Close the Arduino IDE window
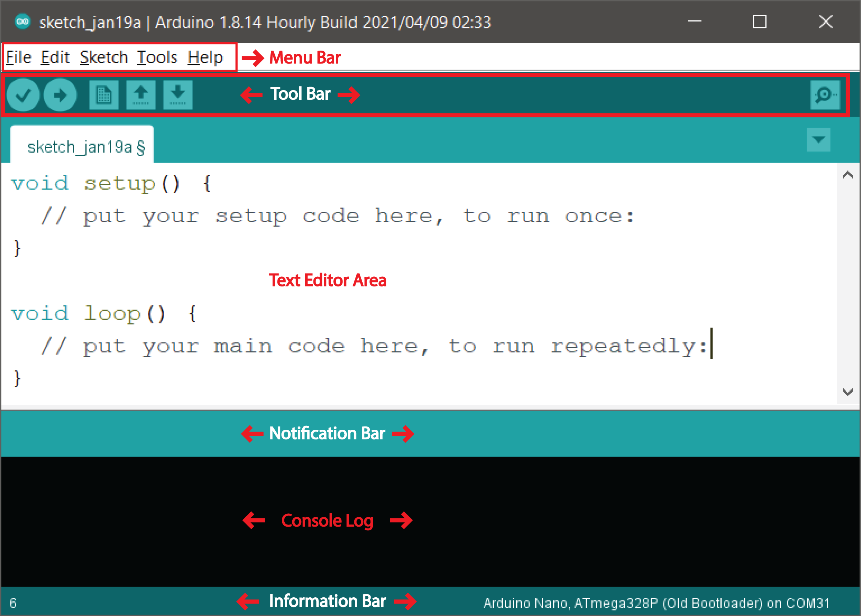 click(826, 22)
